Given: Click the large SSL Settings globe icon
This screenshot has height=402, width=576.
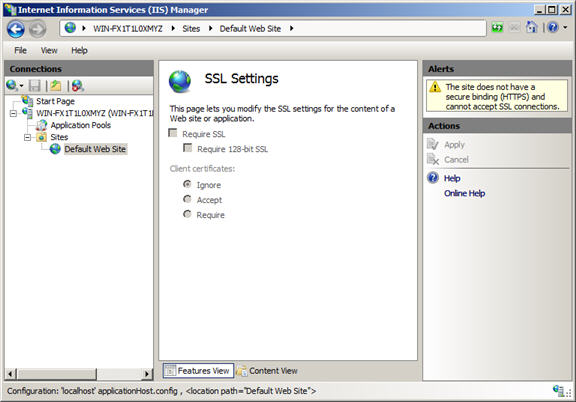Looking at the screenshot, I should (180, 81).
